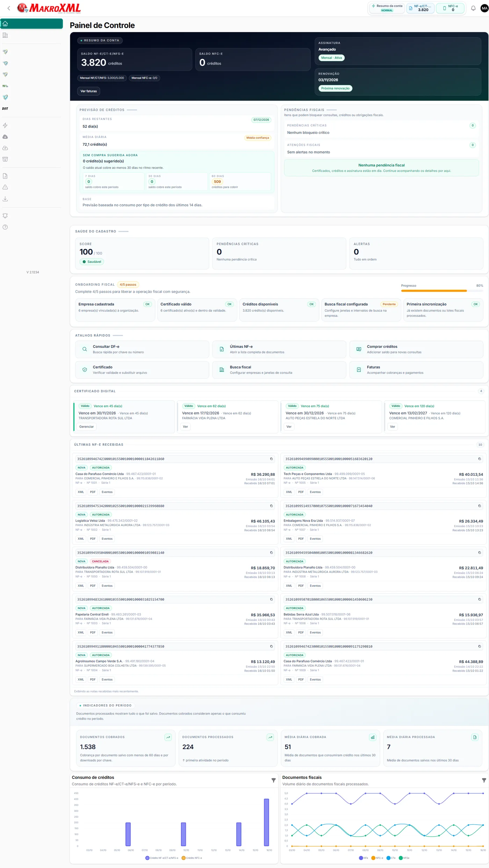Open the MA user avatar menu

(x=484, y=8)
